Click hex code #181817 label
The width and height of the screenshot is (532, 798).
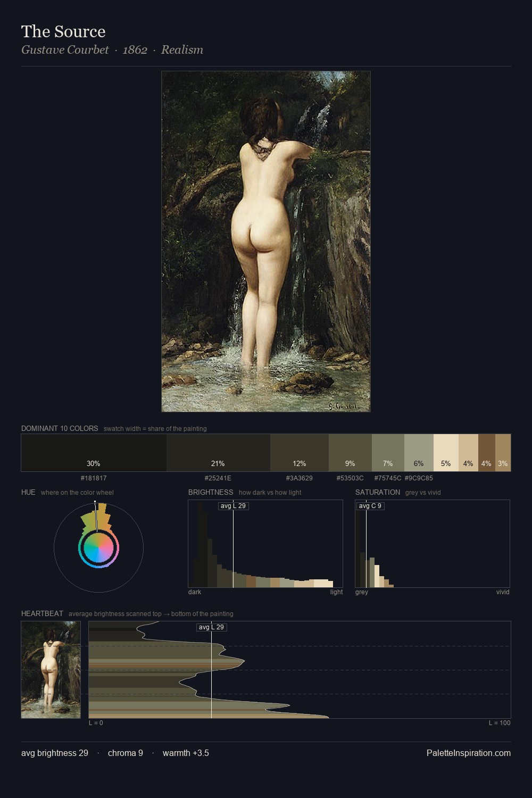94,478
